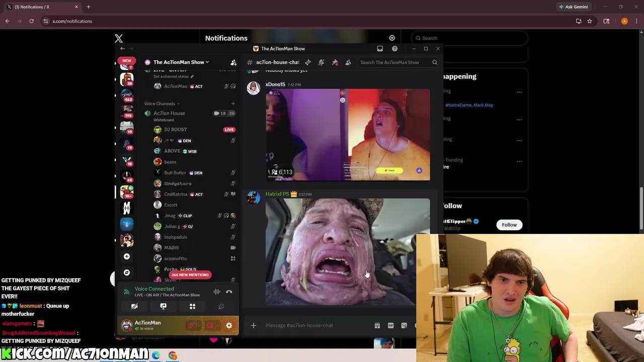The height and width of the screenshot is (362, 644).
Task: Open Microsoft Edge from taskbar
Action: coord(156,356)
